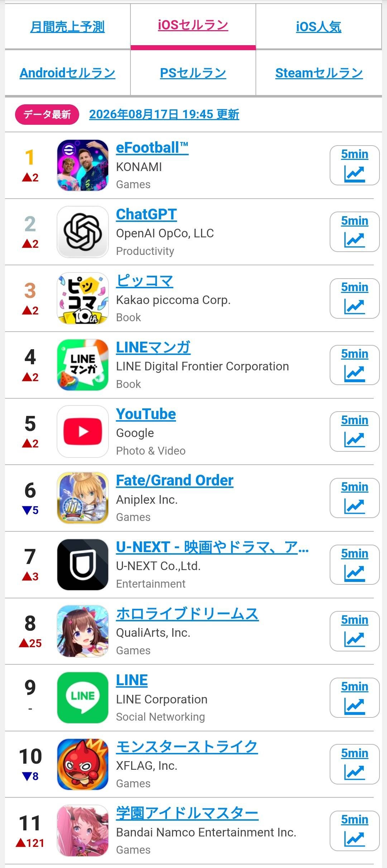387x868 pixels.
Task: Open the U-NEXT black logo icon
Action: coord(83,565)
